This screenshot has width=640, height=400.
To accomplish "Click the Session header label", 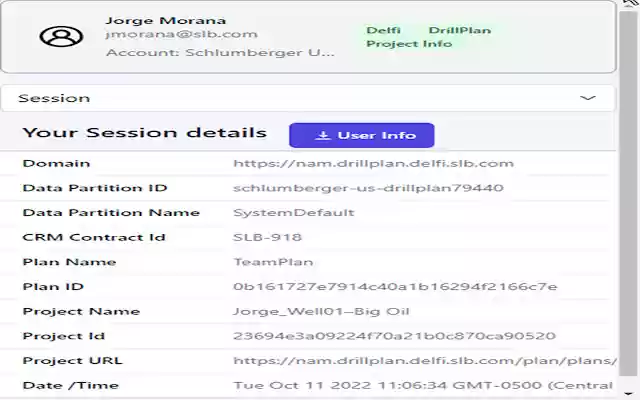I will (54, 98).
